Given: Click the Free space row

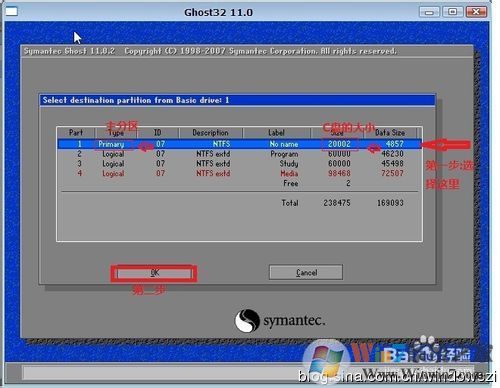Looking at the screenshot, I should (239, 183).
